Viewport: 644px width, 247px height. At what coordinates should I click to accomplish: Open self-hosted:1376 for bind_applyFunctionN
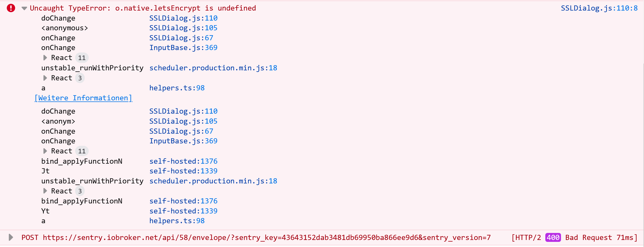[184, 161]
